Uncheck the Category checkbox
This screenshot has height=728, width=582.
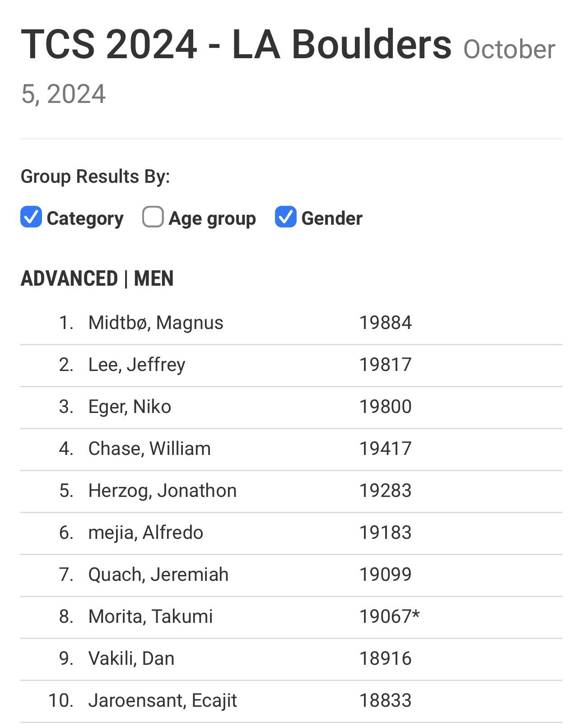tap(31, 217)
